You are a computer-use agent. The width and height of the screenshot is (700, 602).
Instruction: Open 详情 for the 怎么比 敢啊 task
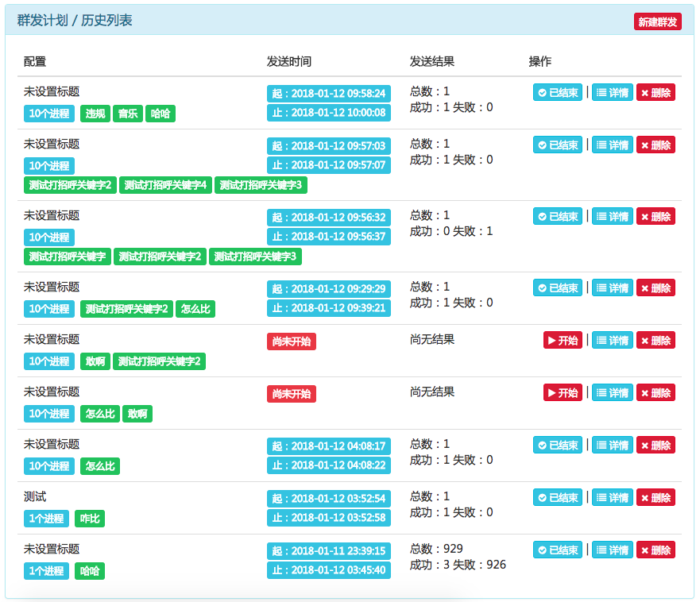pyautogui.click(x=612, y=392)
